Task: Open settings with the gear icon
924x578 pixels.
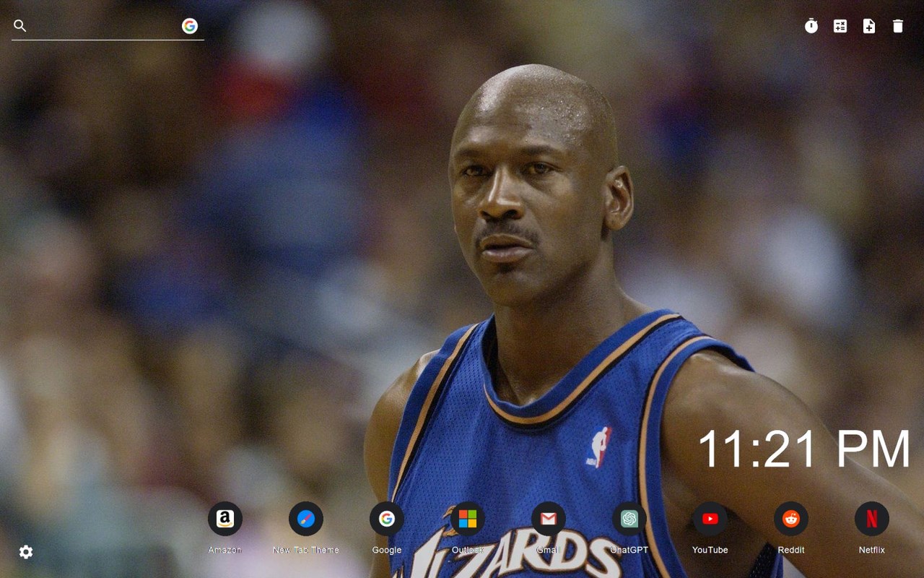Action: click(26, 552)
